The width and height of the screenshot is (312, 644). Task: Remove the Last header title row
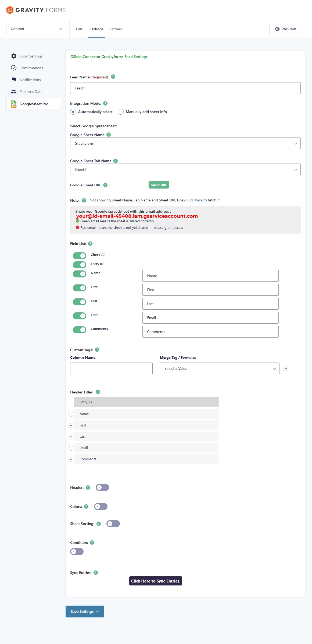pos(71,437)
